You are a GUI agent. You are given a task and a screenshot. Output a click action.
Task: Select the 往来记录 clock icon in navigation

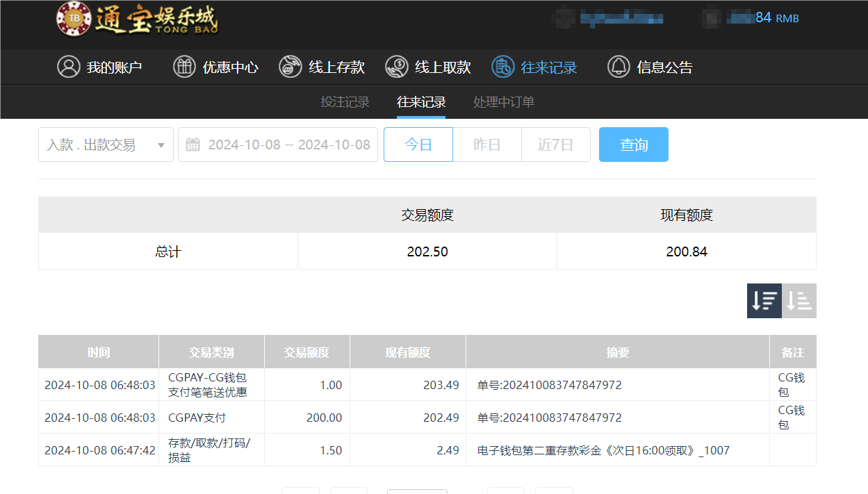pyautogui.click(x=502, y=67)
